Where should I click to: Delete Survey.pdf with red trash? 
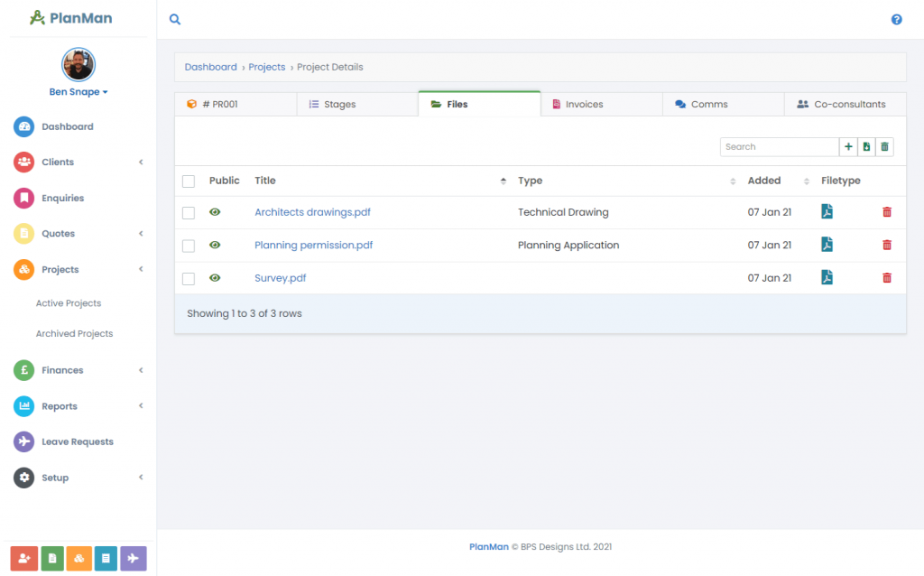pos(887,278)
